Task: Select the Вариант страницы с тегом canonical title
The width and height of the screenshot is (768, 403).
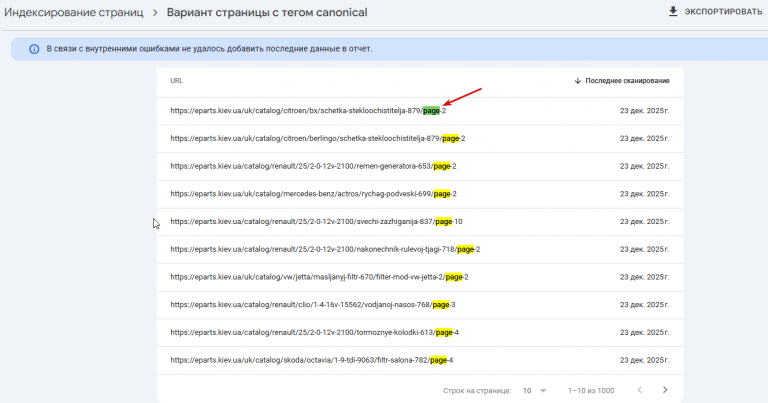Action: point(267,12)
